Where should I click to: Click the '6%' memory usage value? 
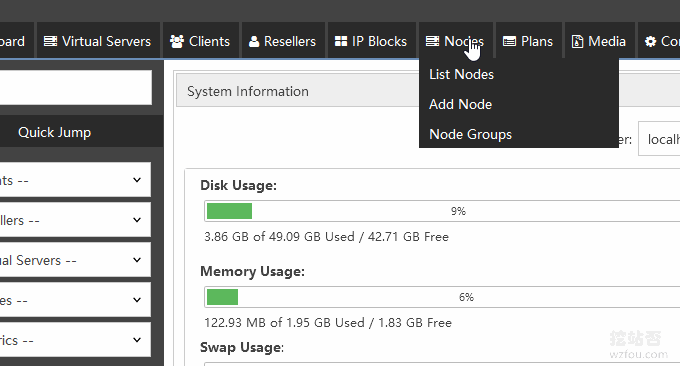466,297
